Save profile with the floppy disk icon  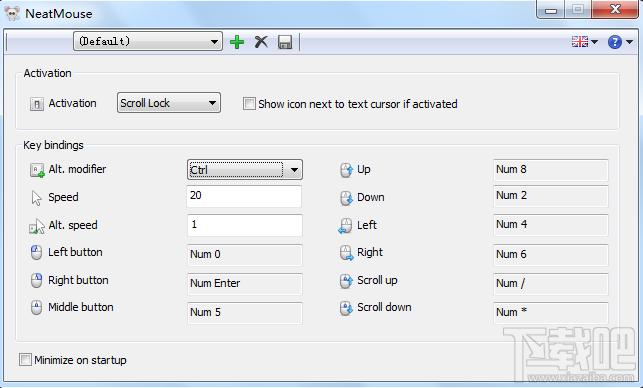(285, 42)
